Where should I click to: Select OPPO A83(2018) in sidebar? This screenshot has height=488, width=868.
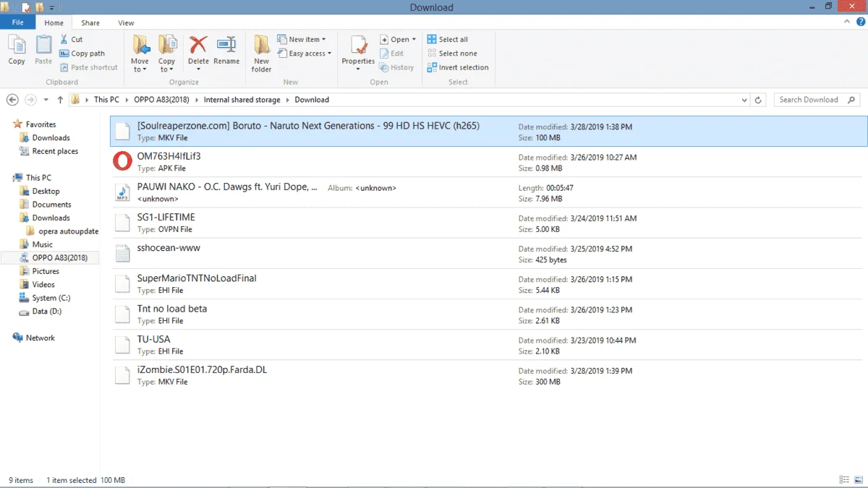coord(59,257)
